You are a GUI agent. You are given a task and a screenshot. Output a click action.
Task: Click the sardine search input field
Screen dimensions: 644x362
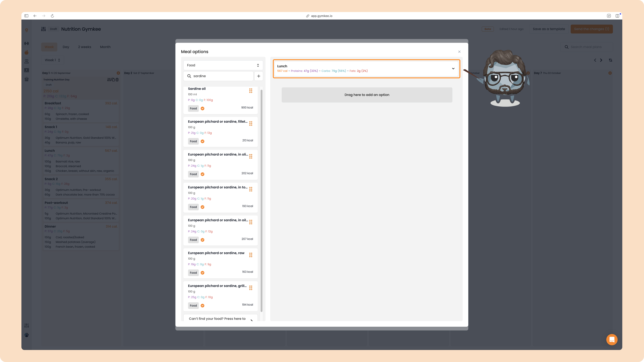(218, 76)
